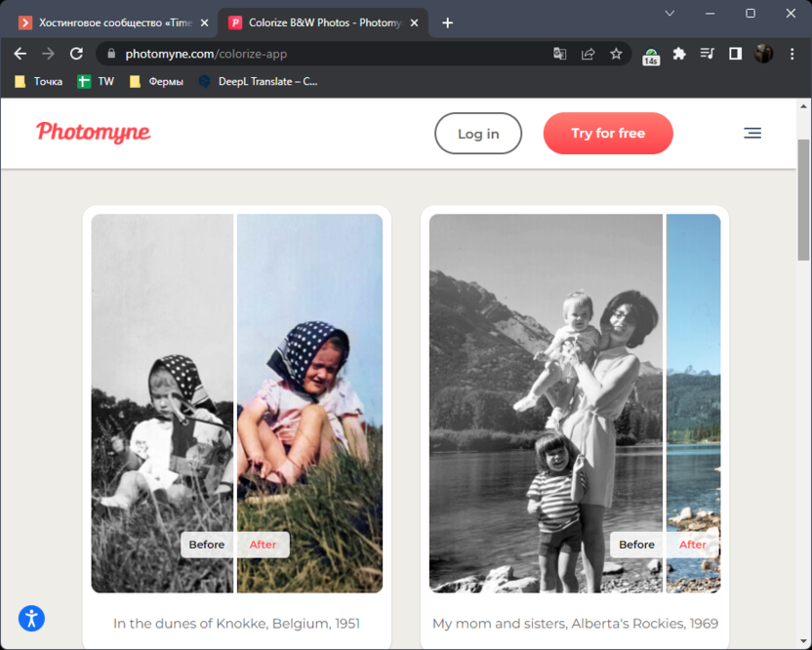Open the 14s timer extension icon
The width and height of the screenshot is (812, 650).
point(651,56)
